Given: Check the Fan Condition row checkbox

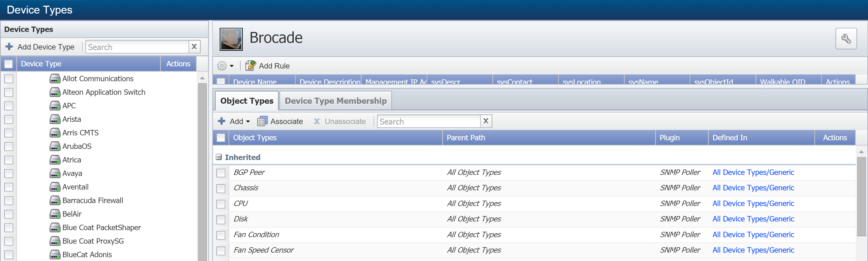Looking at the screenshot, I should (221, 235).
